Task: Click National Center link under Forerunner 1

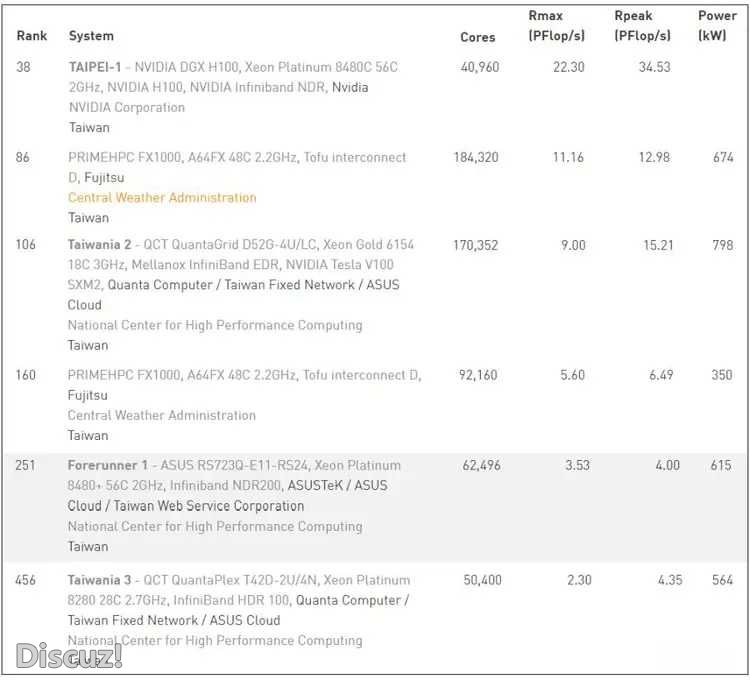Action: pos(215,526)
